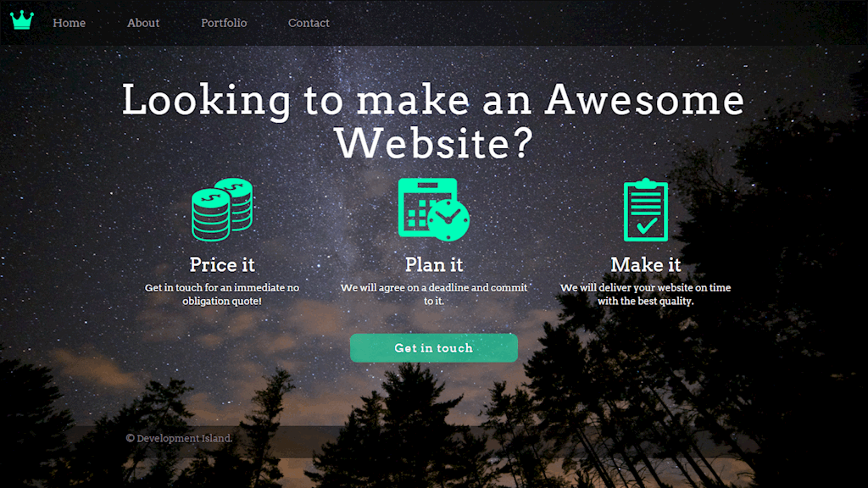Click the Price it heading
868x488 pixels.
pos(222,264)
